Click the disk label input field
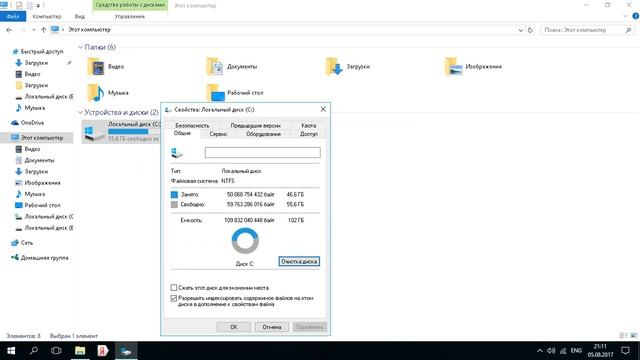The width and height of the screenshot is (640, 360). click(262, 153)
